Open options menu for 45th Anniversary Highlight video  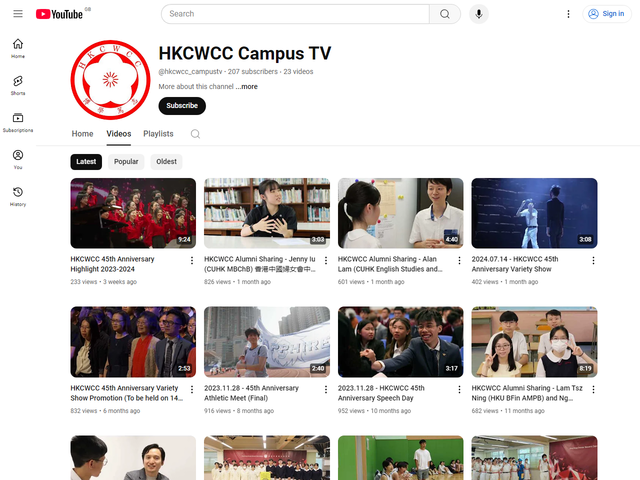192,260
